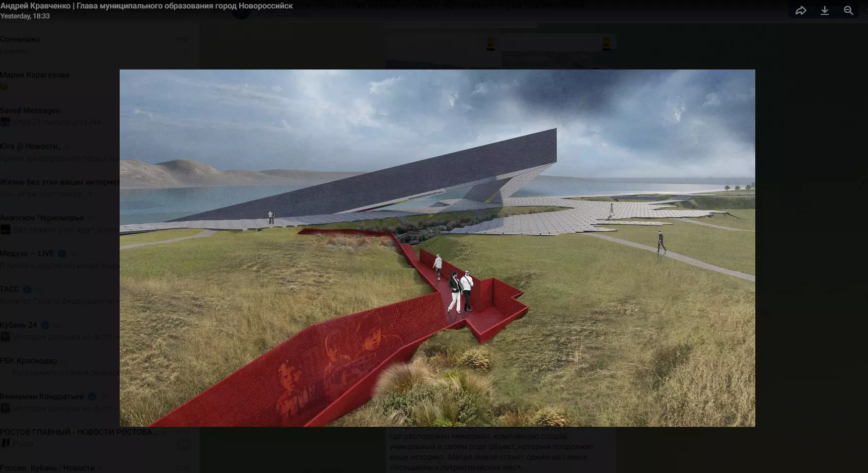The height and width of the screenshot is (473, 868).
Task: Click the verified badge beside Медуза — LIVE
Action: (x=62, y=254)
